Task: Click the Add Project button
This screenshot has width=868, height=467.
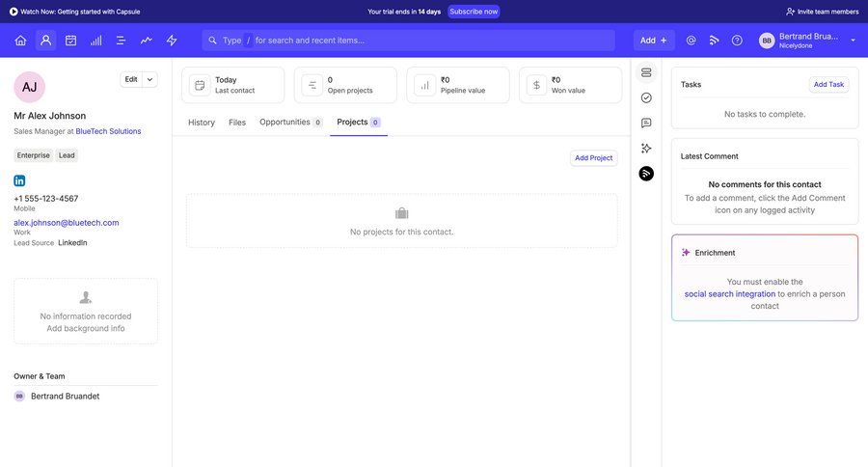Action: click(593, 158)
